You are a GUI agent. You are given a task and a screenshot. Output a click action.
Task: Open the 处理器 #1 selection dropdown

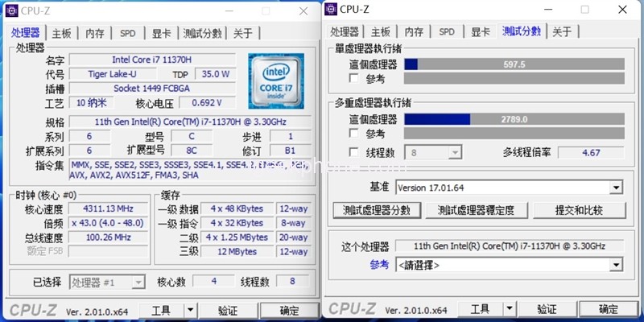coord(138,283)
